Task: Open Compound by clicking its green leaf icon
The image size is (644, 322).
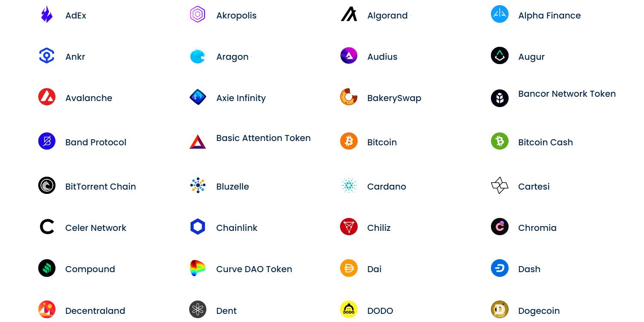Action: click(x=46, y=268)
